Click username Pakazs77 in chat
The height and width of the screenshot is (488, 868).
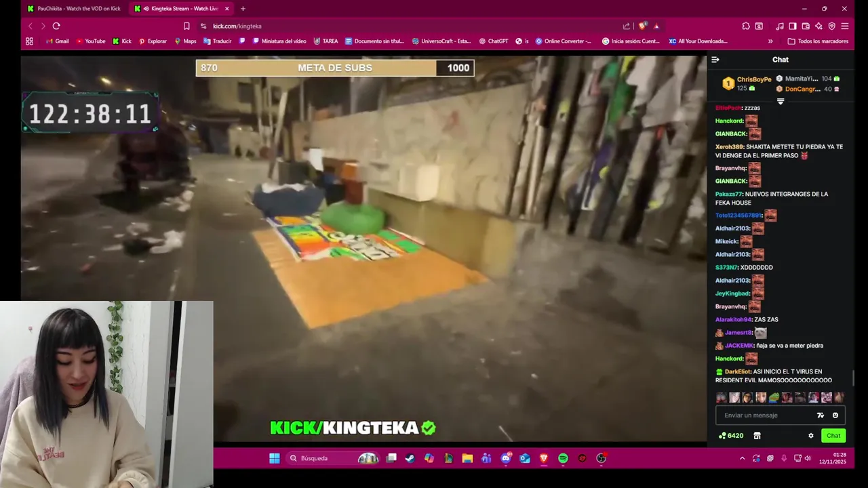(x=728, y=194)
